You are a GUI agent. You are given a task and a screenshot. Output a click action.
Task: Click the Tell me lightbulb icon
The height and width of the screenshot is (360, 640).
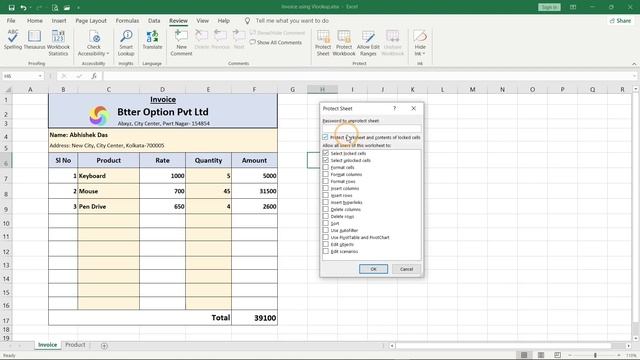point(247,20)
